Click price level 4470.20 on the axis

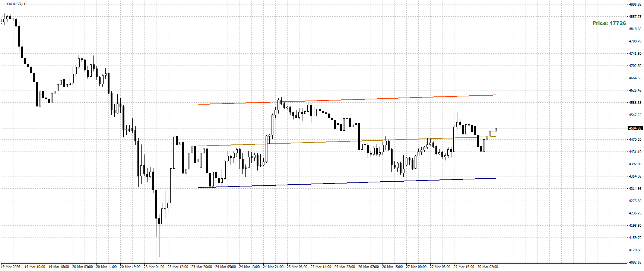[635, 140]
